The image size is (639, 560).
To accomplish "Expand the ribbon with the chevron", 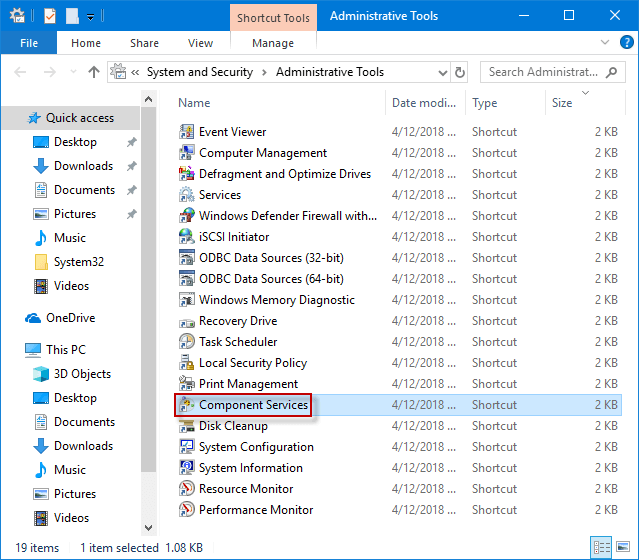I will [605, 42].
